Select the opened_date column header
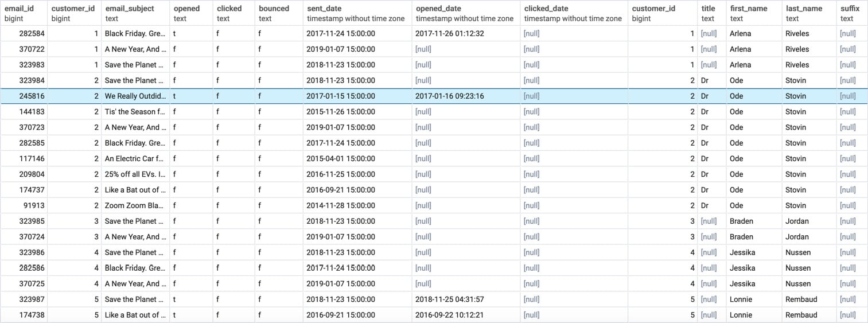868x323 pixels. click(x=466, y=13)
